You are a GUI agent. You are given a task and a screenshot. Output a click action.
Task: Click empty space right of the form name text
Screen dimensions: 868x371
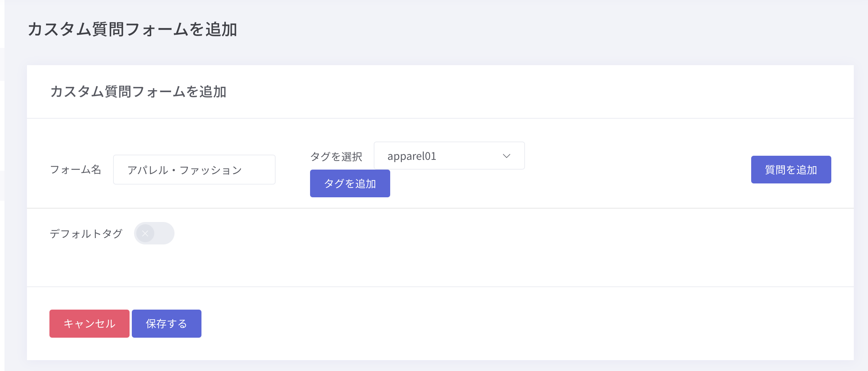point(259,170)
